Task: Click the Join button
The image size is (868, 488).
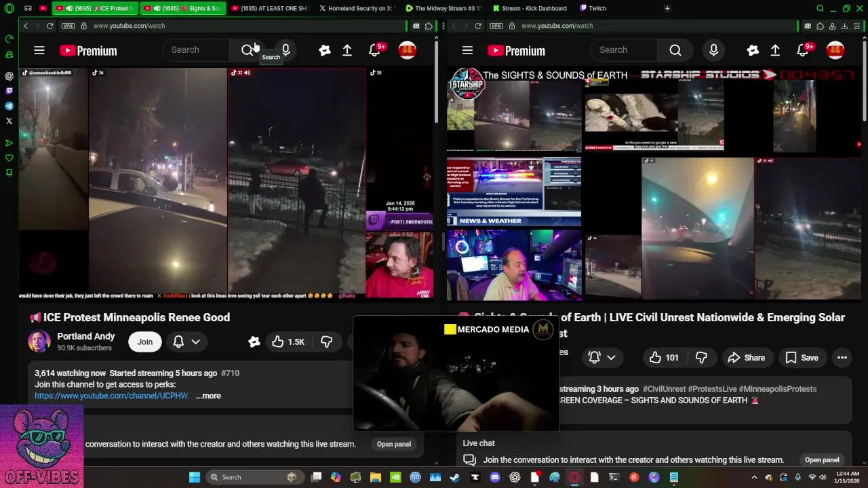Action: [x=145, y=342]
